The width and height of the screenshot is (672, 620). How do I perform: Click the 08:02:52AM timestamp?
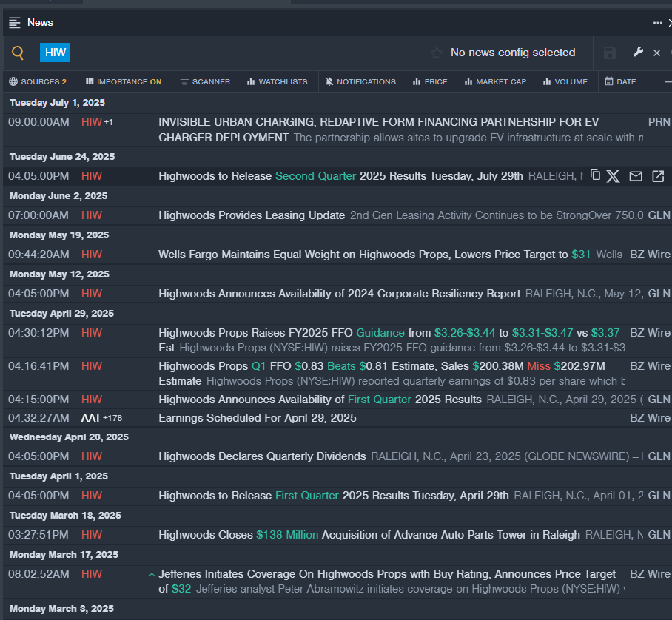[38, 574]
